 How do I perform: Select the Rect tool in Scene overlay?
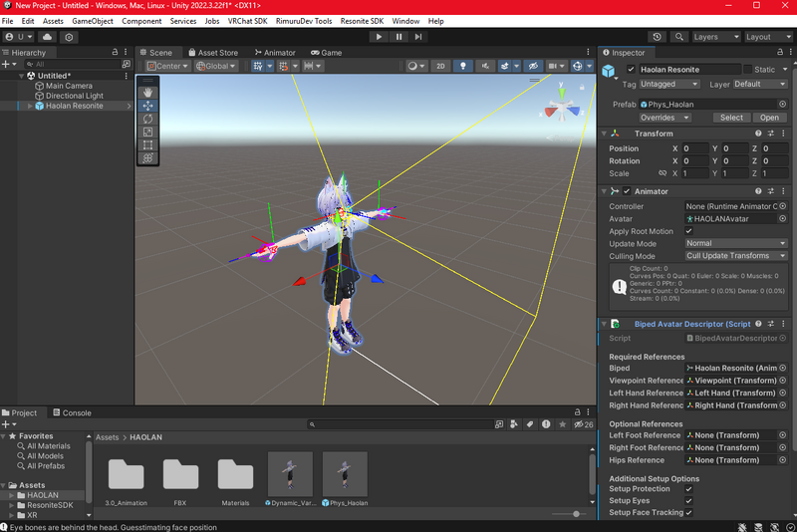148,144
